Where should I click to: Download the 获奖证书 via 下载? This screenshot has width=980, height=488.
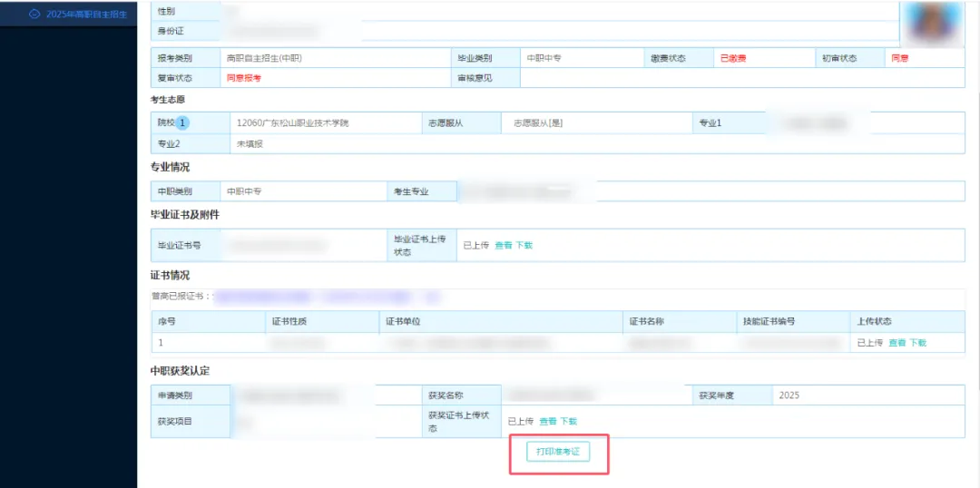coord(569,421)
